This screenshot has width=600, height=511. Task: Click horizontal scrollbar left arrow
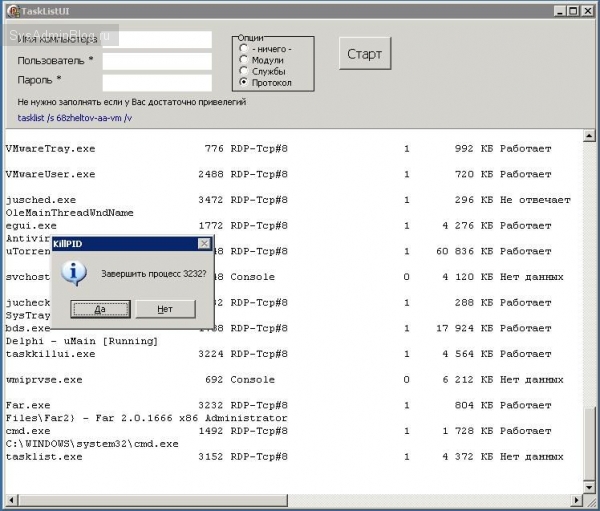pos(11,500)
